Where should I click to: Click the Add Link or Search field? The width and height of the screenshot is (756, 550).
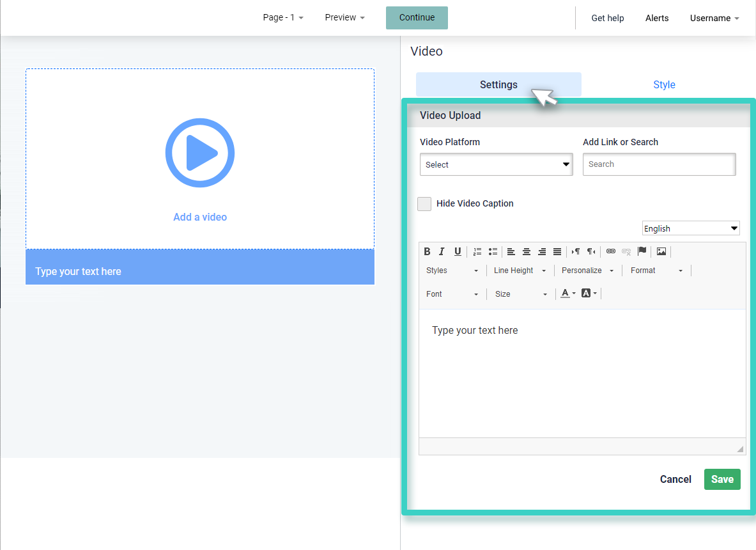tap(659, 164)
